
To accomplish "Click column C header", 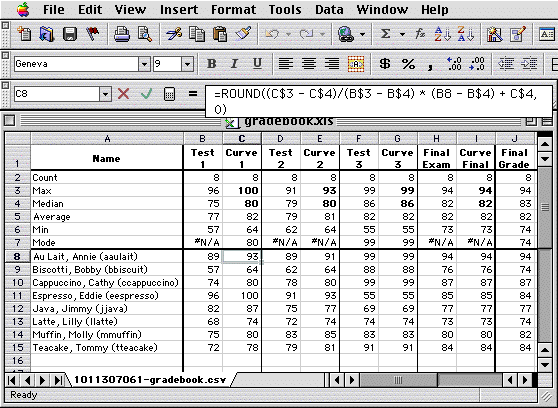I will pyautogui.click(x=242, y=138).
